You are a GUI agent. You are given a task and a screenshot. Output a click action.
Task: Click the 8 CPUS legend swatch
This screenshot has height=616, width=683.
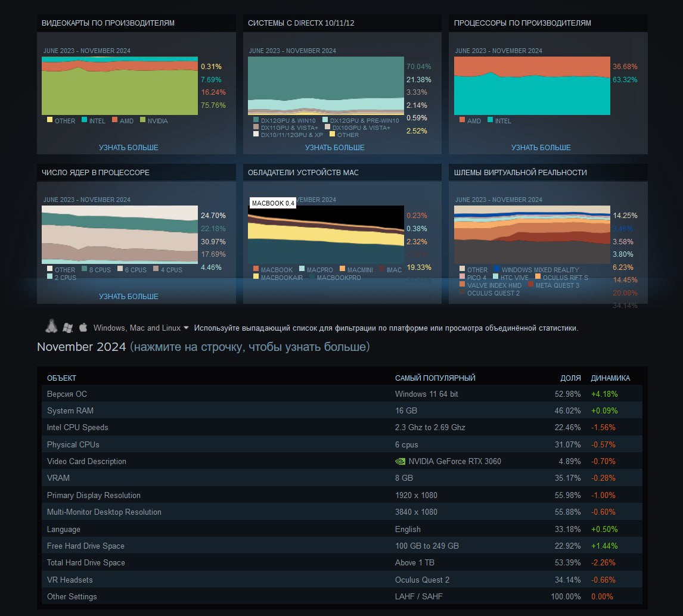pos(85,269)
